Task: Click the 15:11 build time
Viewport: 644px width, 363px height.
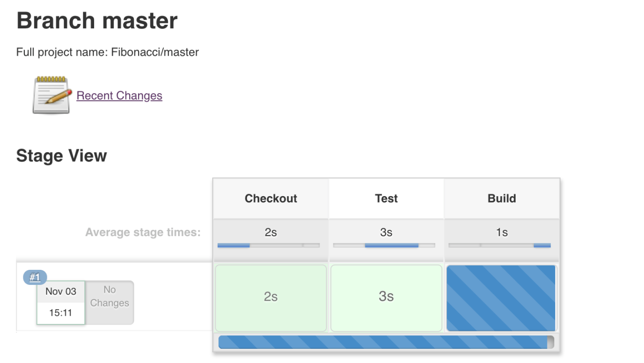Action: pyautogui.click(x=61, y=313)
